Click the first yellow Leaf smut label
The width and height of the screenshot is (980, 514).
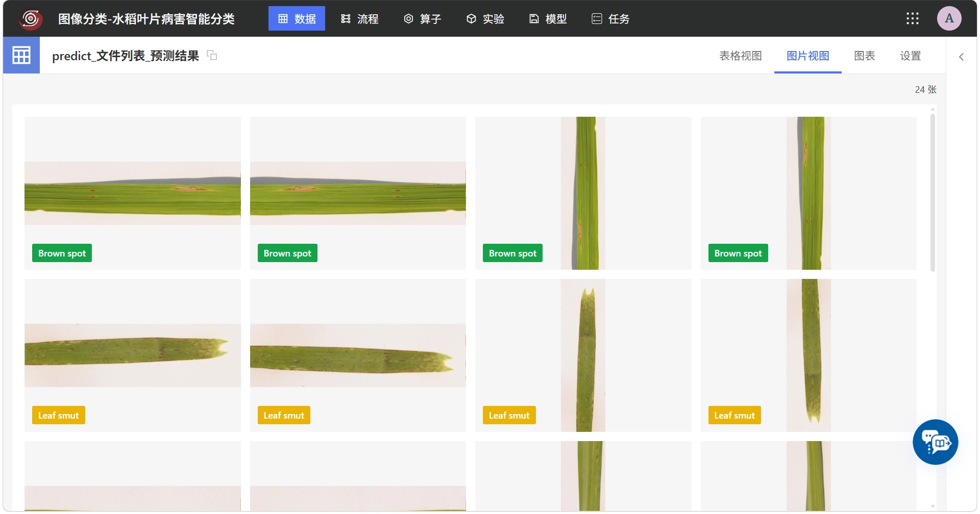tap(58, 415)
